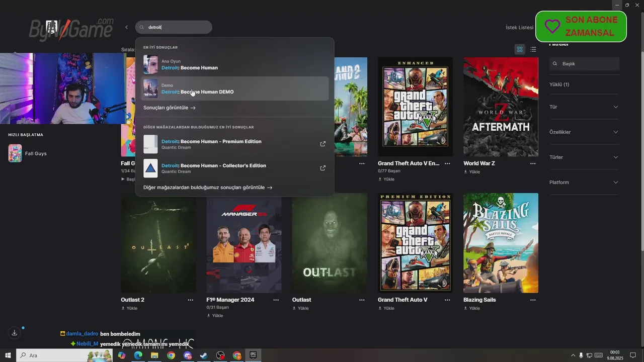Show hidden system tray icons
644x362 pixels.
pyautogui.click(x=573, y=355)
